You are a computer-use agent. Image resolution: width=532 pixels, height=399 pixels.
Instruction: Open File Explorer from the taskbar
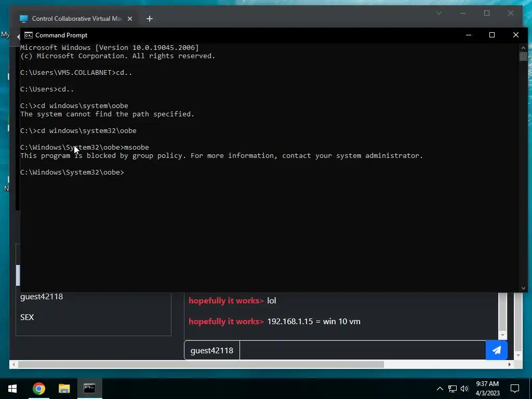click(x=64, y=389)
